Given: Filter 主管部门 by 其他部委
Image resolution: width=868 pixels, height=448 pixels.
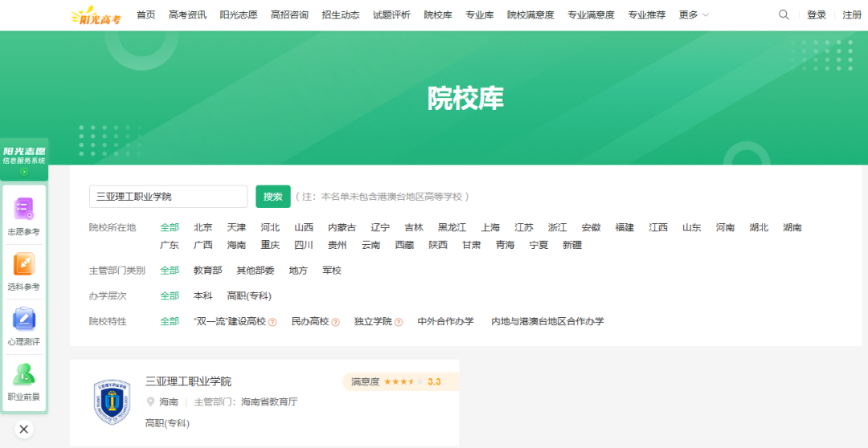Looking at the screenshot, I should point(256,271).
